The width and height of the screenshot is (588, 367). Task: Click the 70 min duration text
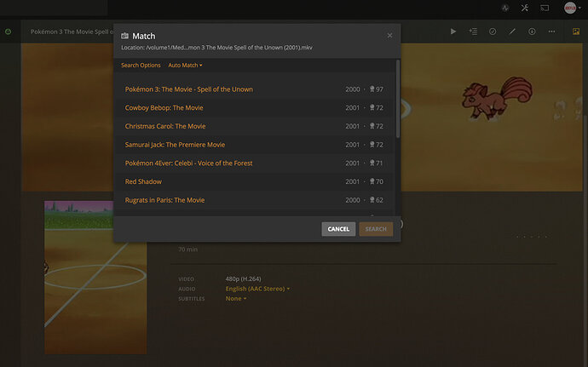pos(187,249)
